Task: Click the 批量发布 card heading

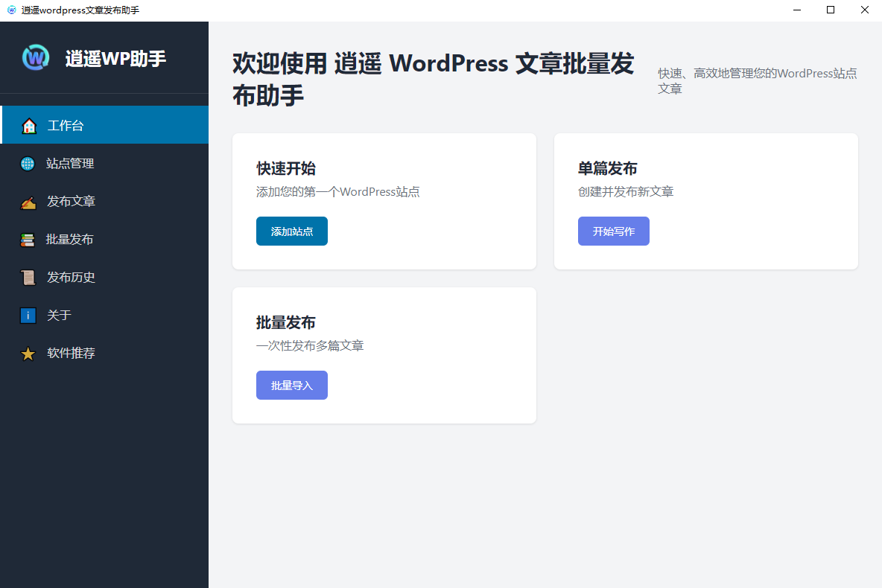Action: (286, 322)
